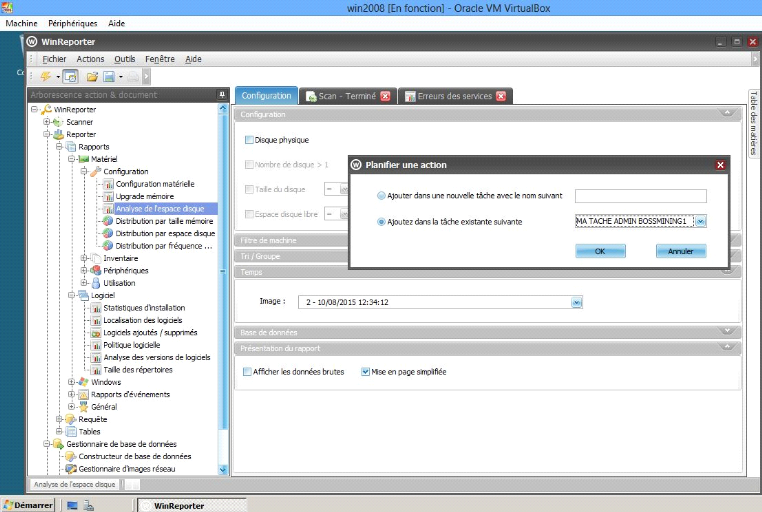Screen dimensions: 762x512
Task: Click the Matériel node icon
Action: 84,159
